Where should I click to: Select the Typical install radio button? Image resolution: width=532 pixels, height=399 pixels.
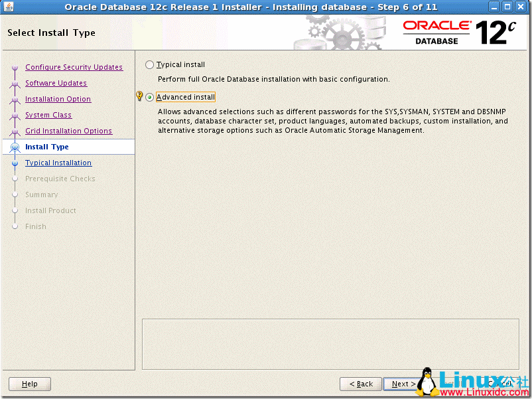coord(149,64)
